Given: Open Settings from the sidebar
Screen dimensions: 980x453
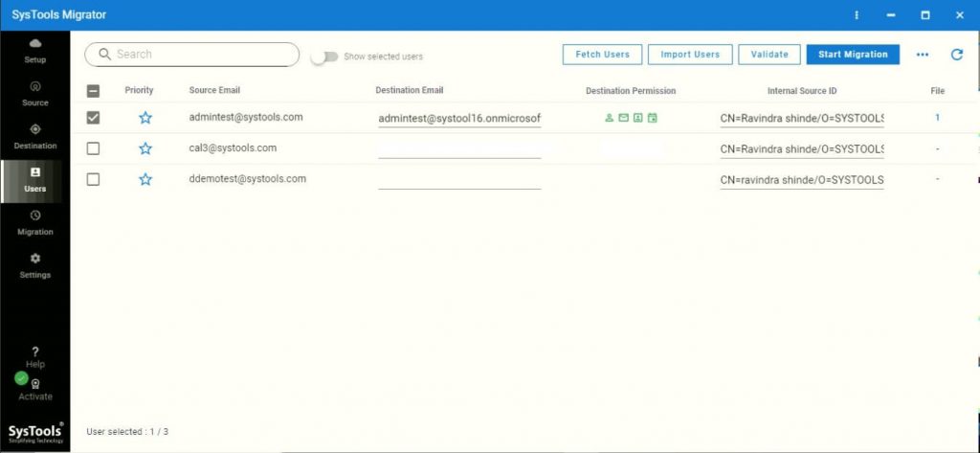Looking at the screenshot, I should pyautogui.click(x=35, y=266).
